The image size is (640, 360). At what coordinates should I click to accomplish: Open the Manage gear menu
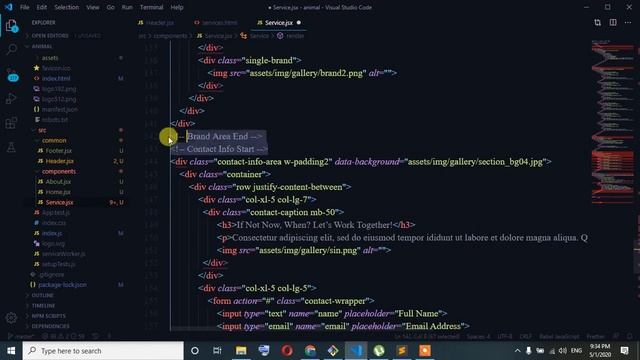tap(11, 318)
